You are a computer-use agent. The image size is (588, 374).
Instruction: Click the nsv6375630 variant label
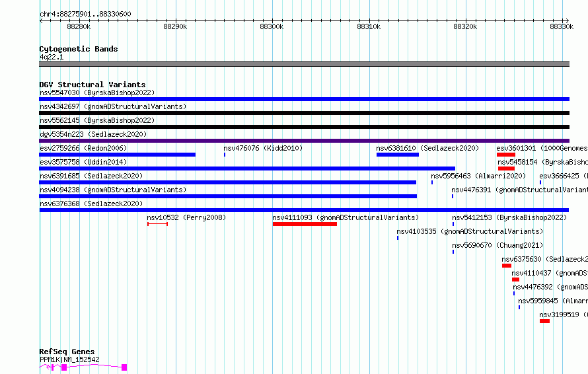click(544, 259)
